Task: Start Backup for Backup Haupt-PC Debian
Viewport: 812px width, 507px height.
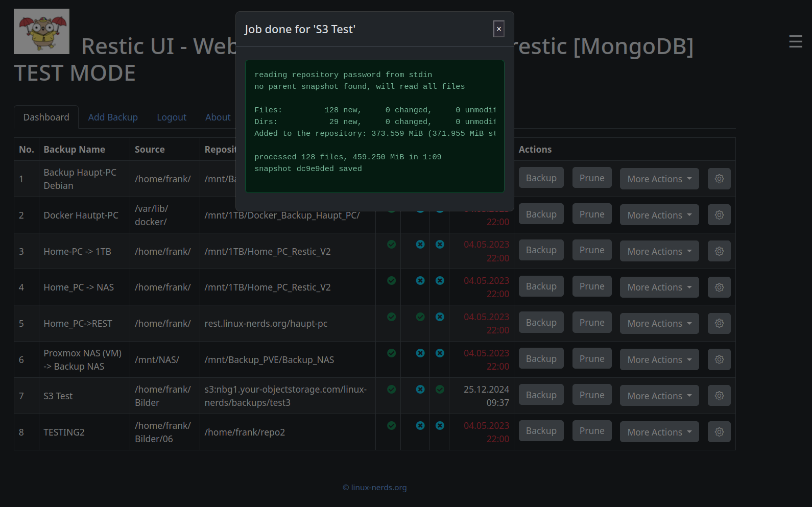Action: 541,178
